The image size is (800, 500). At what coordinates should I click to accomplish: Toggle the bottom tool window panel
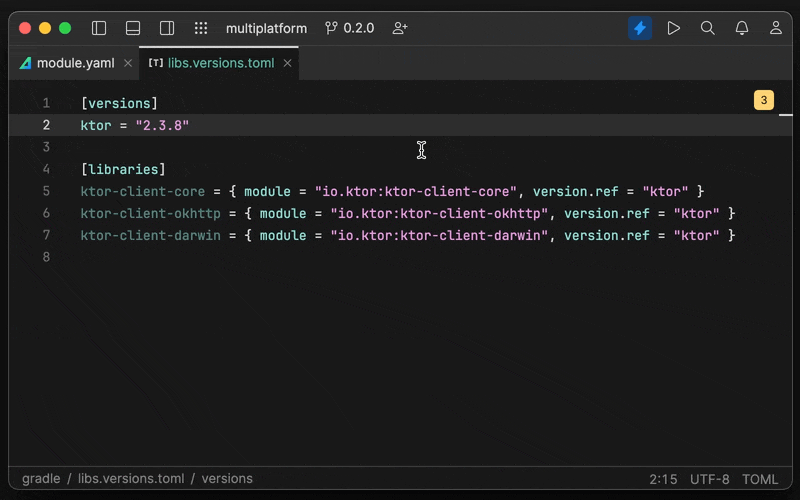click(x=133, y=28)
